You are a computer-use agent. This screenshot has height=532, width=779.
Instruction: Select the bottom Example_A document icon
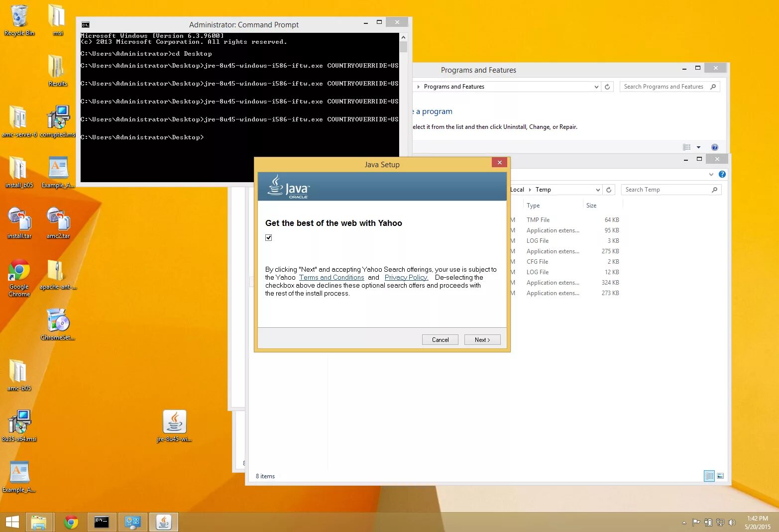(19, 477)
